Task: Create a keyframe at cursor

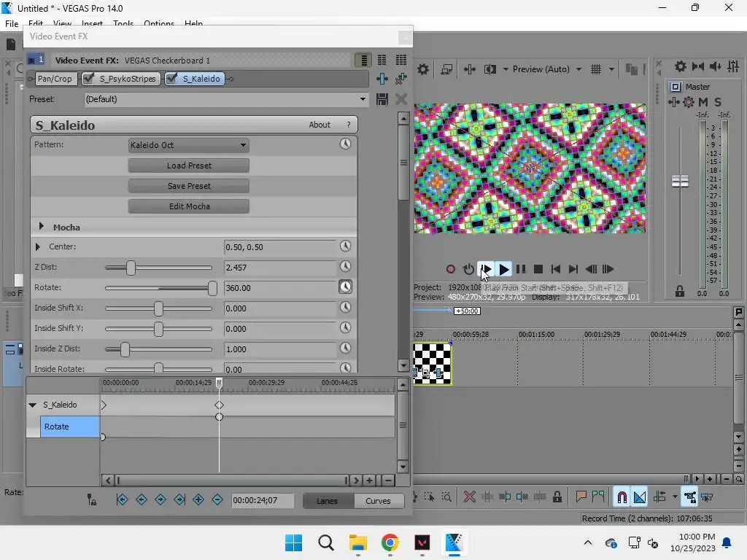Action: coord(198,499)
